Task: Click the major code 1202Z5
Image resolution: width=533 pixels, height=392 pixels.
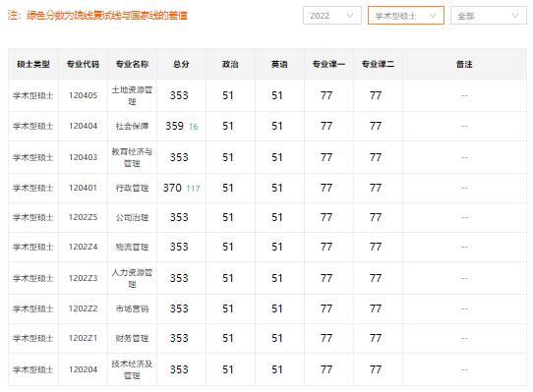Action: point(83,217)
